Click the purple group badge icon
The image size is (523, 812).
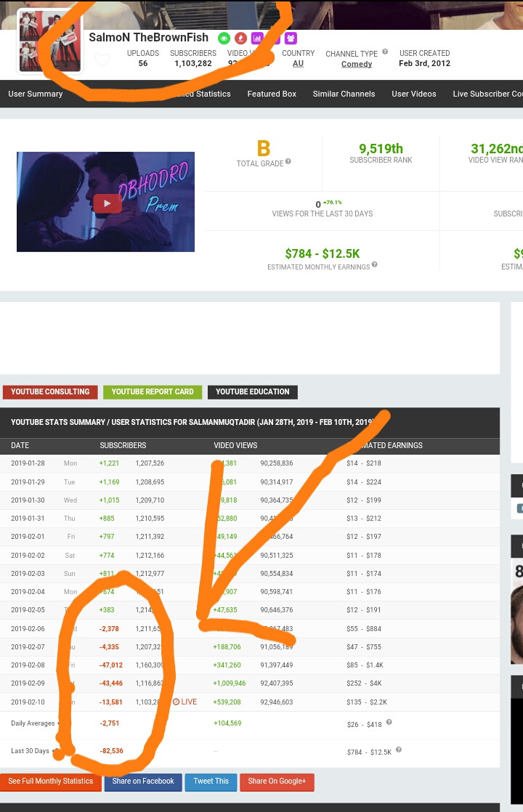(291, 38)
